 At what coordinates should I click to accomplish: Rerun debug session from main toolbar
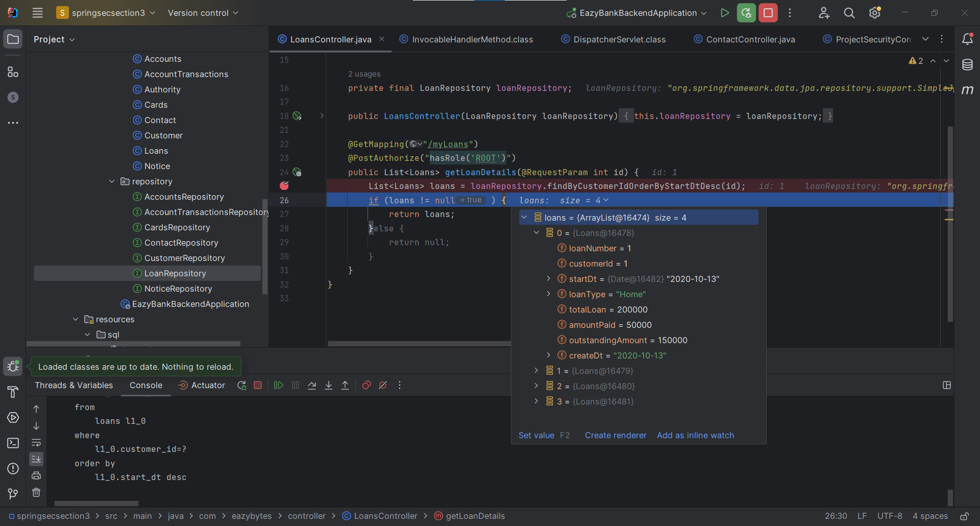tap(746, 13)
